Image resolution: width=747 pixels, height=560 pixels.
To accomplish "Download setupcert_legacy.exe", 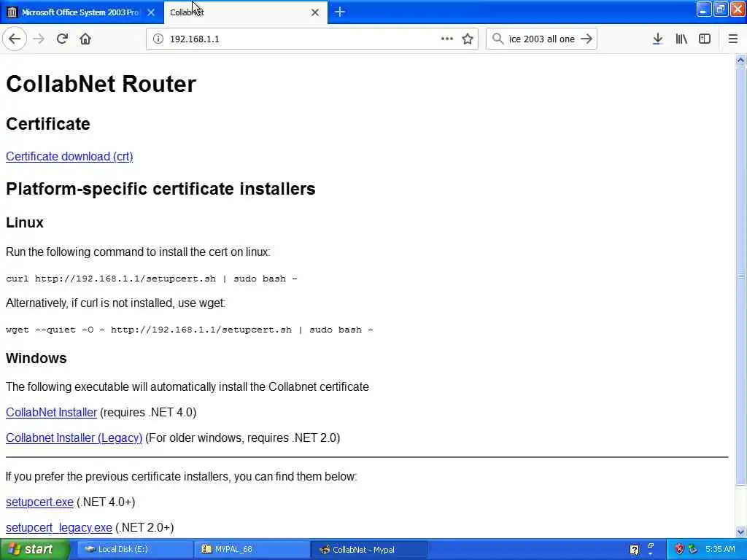I will tap(59, 528).
